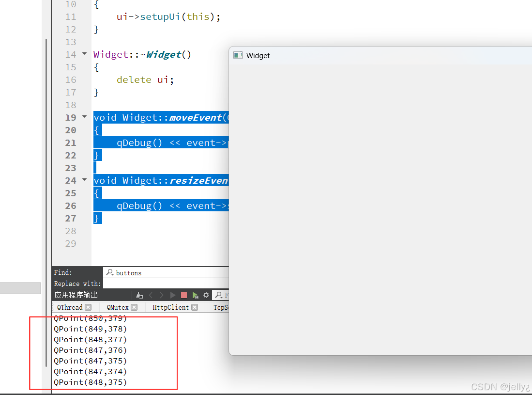Focus the Replace with input field
Image resolution: width=532 pixels, height=395 pixels.
coord(166,284)
